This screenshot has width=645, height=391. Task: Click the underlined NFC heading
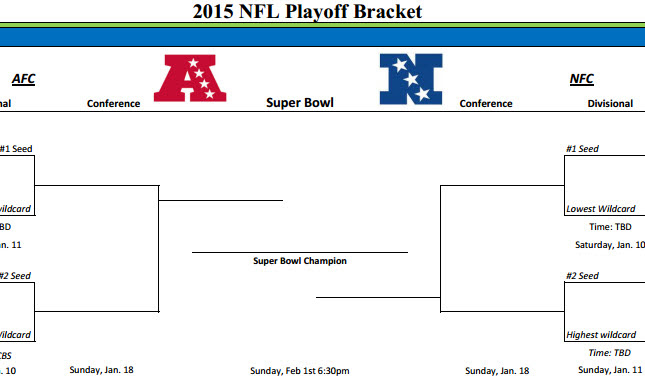point(582,79)
